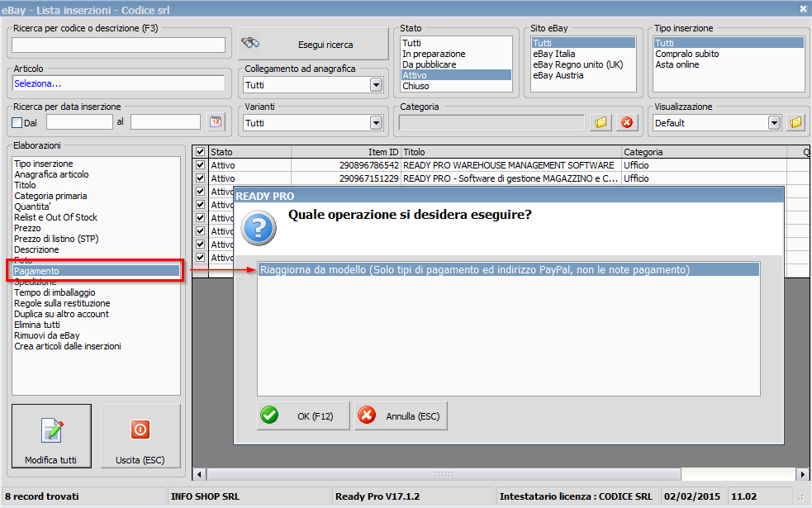The height and width of the screenshot is (508, 812).
Task: Click the green checkmark OK icon
Action: (269, 415)
